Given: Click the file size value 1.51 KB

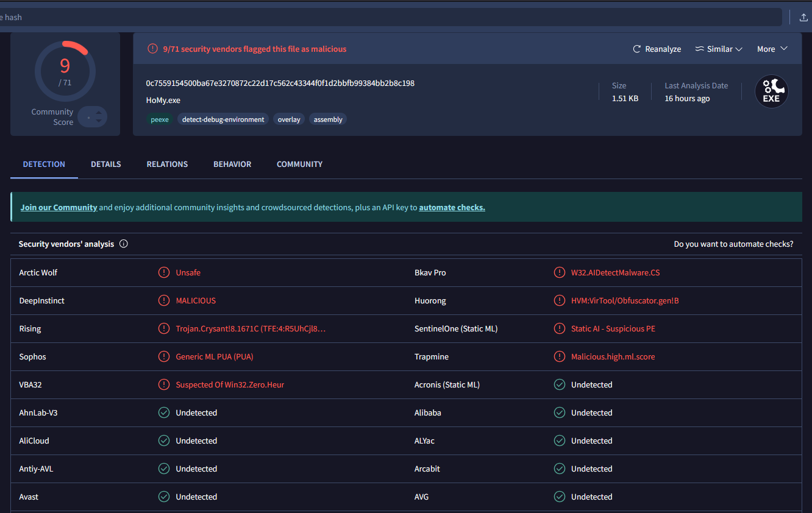Looking at the screenshot, I should click(x=625, y=98).
